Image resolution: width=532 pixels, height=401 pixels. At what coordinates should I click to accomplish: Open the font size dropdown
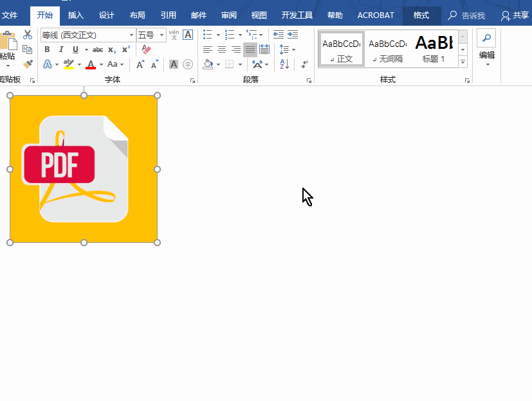click(x=162, y=35)
